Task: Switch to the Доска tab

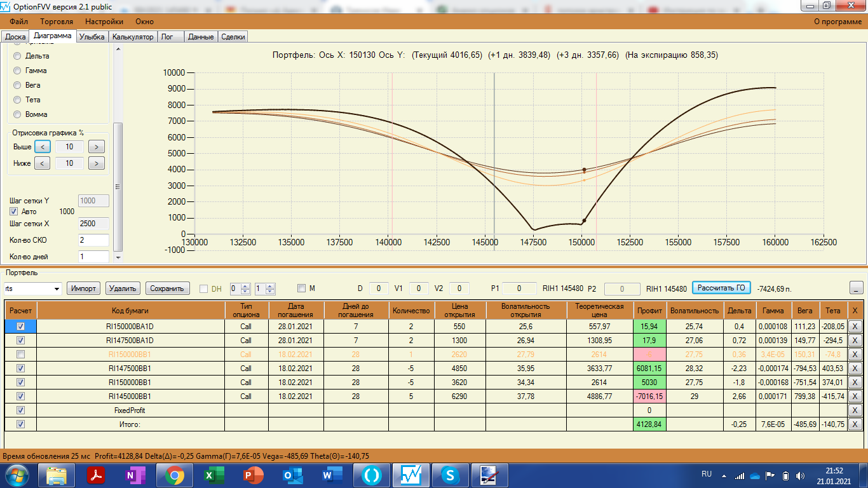Action: point(15,37)
